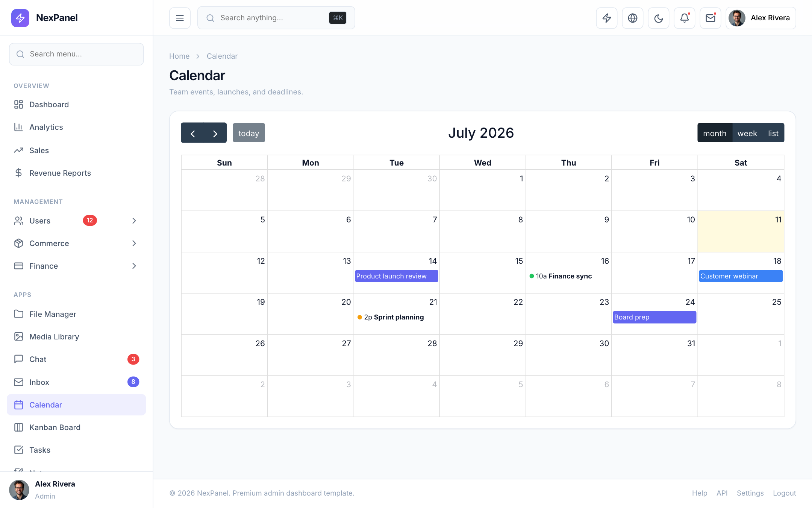
Task: Open Kanban Board menu item
Action: click(76, 427)
